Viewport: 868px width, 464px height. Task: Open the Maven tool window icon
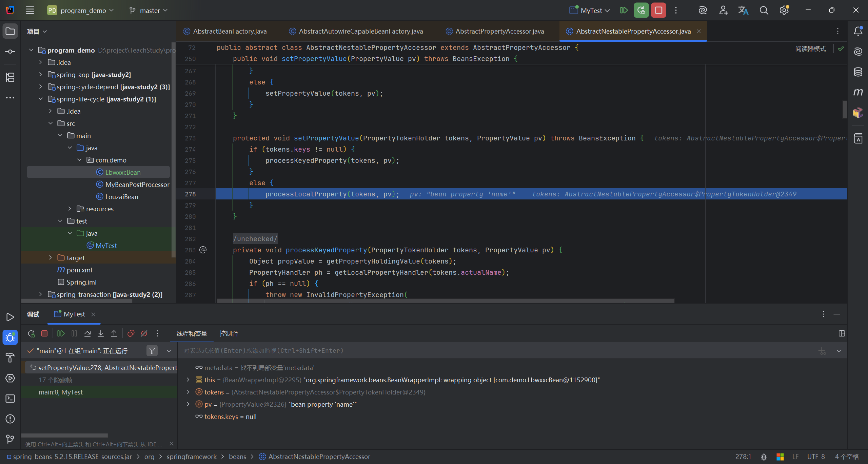coord(858,92)
